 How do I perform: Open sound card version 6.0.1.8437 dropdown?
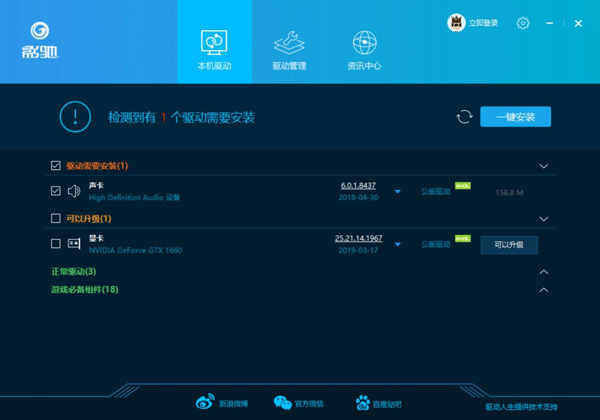point(398,191)
